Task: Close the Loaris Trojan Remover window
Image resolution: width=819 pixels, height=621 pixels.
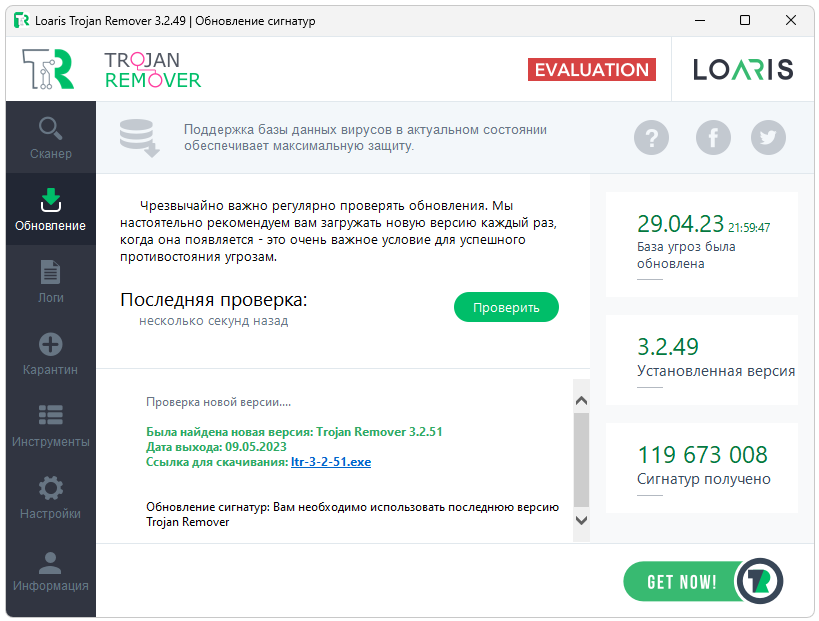Action: point(791,20)
